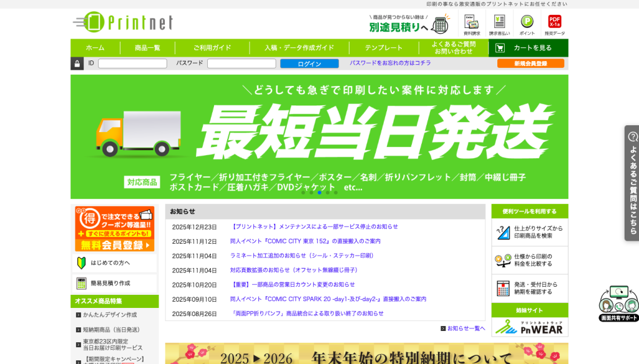Select the 商品一覧 menu item
This screenshot has width=639, height=364.
[x=147, y=48]
